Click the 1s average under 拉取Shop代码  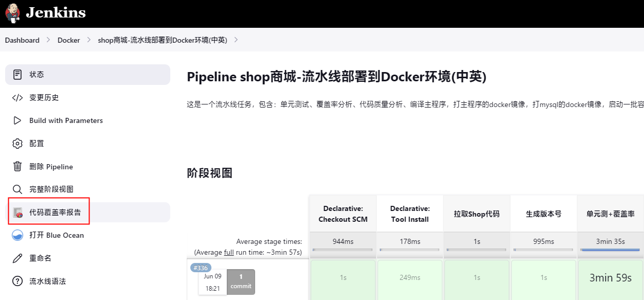[477, 241]
